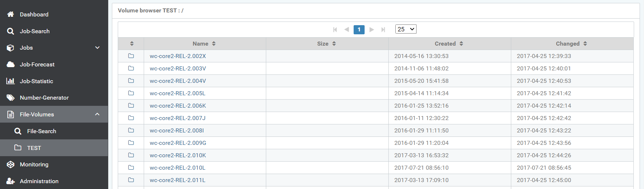Image resolution: width=644 pixels, height=189 pixels.
Task: Click the Dashboard home icon
Action: [11, 14]
